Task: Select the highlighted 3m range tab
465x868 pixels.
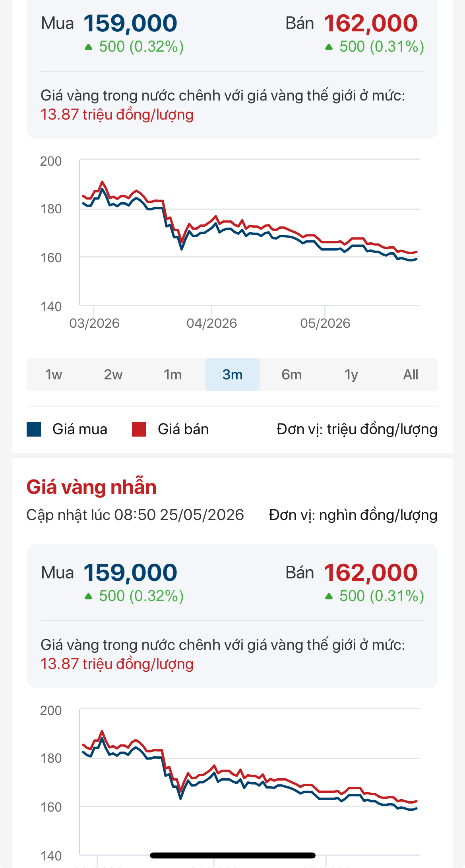Action: 232,375
